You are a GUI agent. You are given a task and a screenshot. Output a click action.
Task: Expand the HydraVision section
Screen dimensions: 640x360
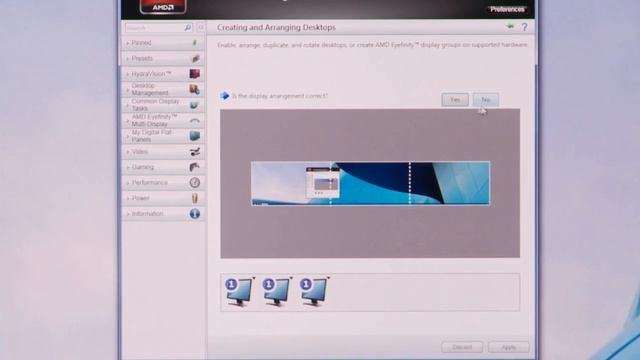pyautogui.click(x=163, y=74)
